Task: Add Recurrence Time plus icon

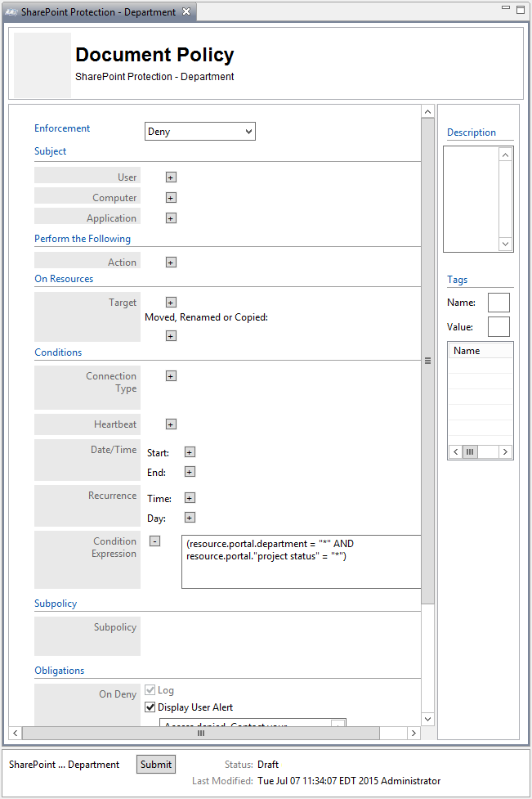Action: 190,498
